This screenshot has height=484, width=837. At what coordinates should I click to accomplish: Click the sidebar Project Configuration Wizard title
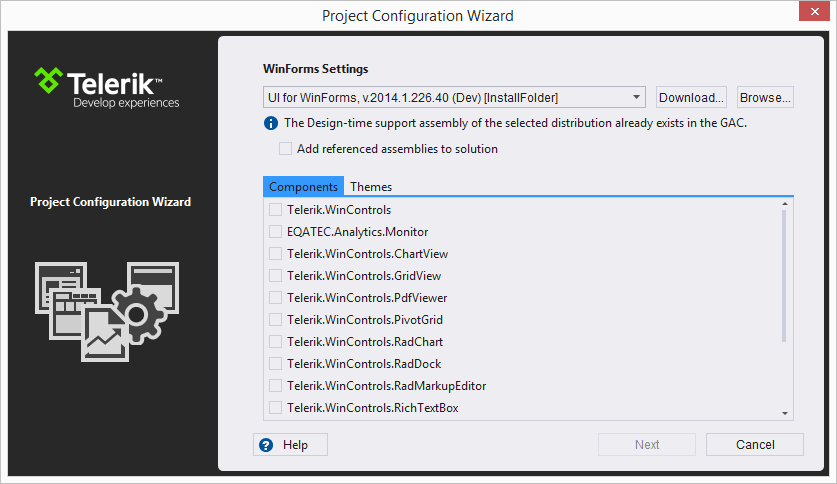tap(110, 202)
